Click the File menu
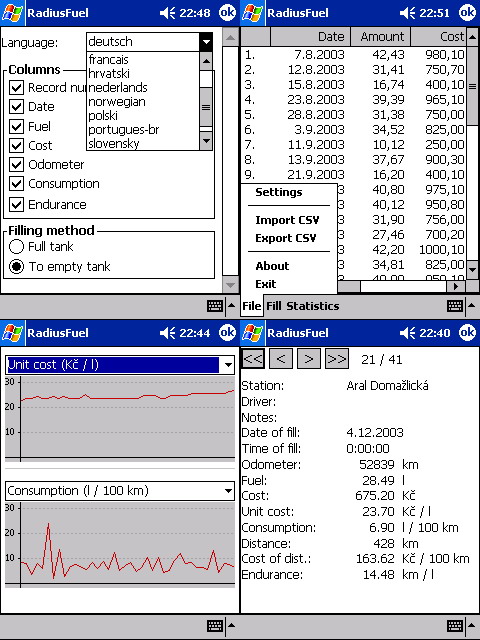This screenshot has height=640, width=480. pyautogui.click(x=252, y=306)
